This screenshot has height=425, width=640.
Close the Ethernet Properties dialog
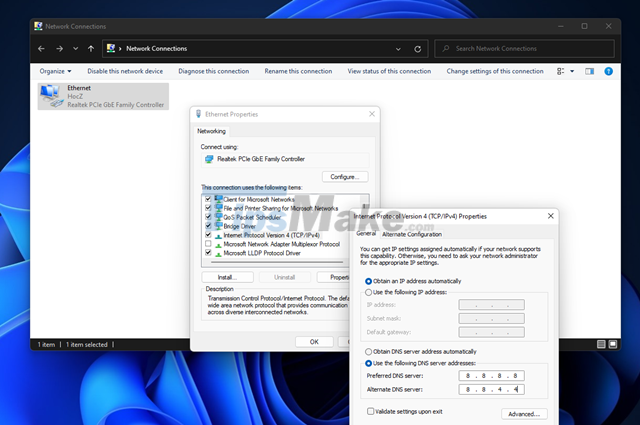[x=372, y=114]
